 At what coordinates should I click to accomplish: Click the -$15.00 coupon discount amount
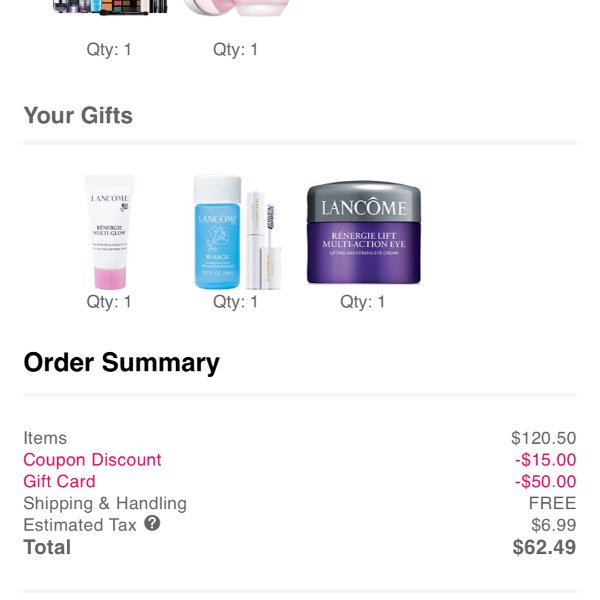pyautogui.click(x=546, y=460)
